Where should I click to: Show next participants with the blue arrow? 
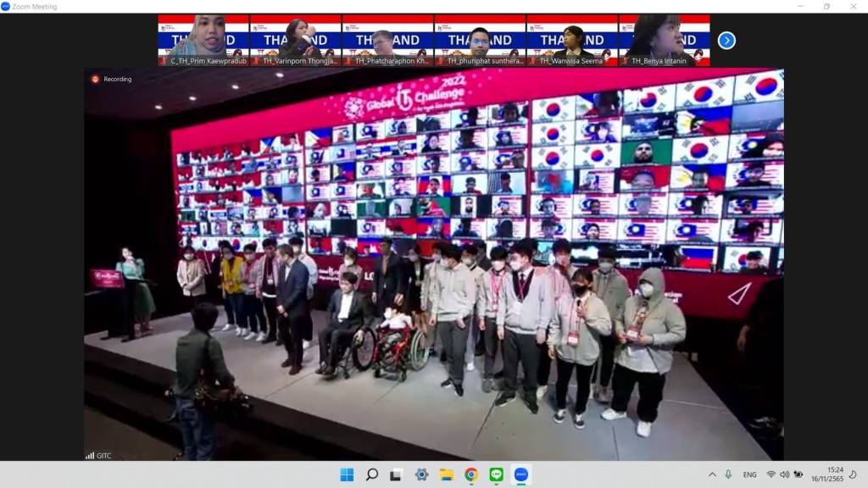pyautogui.click(x=726, y=41)
